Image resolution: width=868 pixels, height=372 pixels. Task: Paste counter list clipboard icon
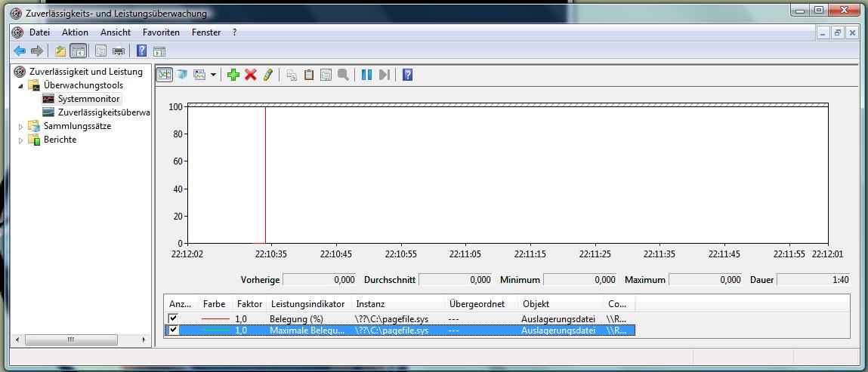309,75
